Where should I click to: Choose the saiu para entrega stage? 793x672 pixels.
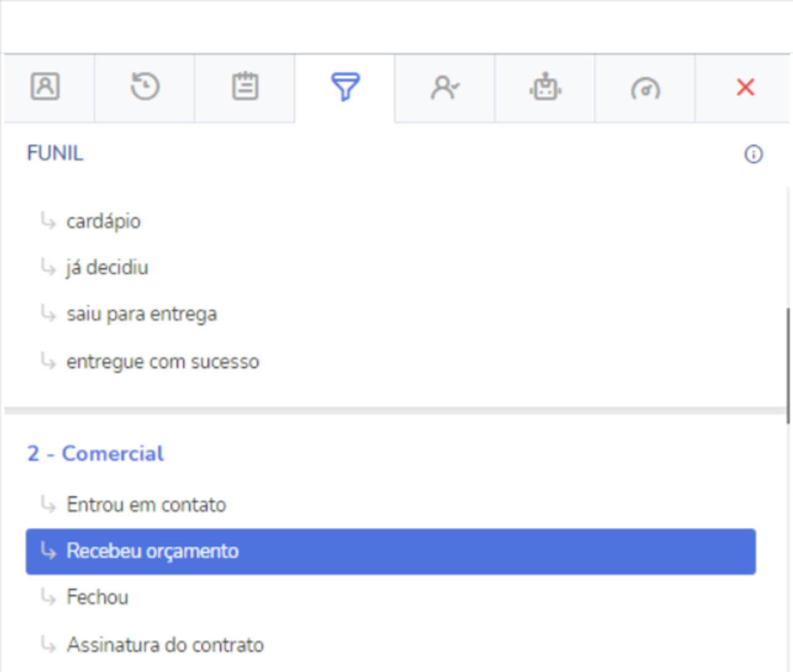point(141,314)
